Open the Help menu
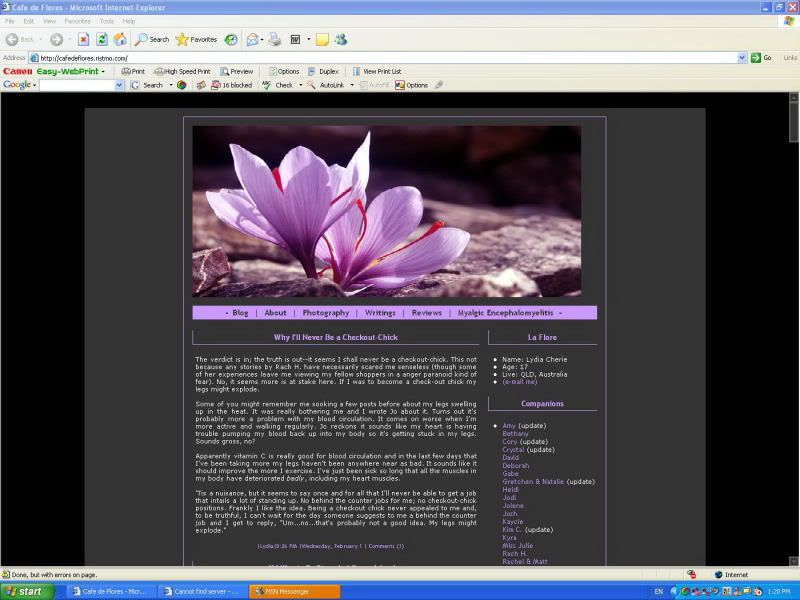This screenshot has width=800, height=600. pyautogui.click(x=129, y=21)
